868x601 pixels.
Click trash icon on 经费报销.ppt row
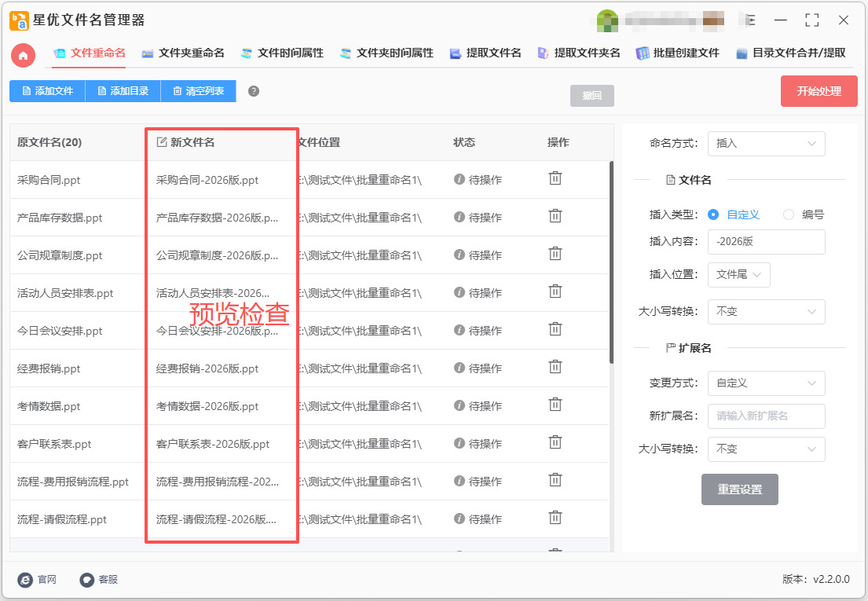(555, 366)
